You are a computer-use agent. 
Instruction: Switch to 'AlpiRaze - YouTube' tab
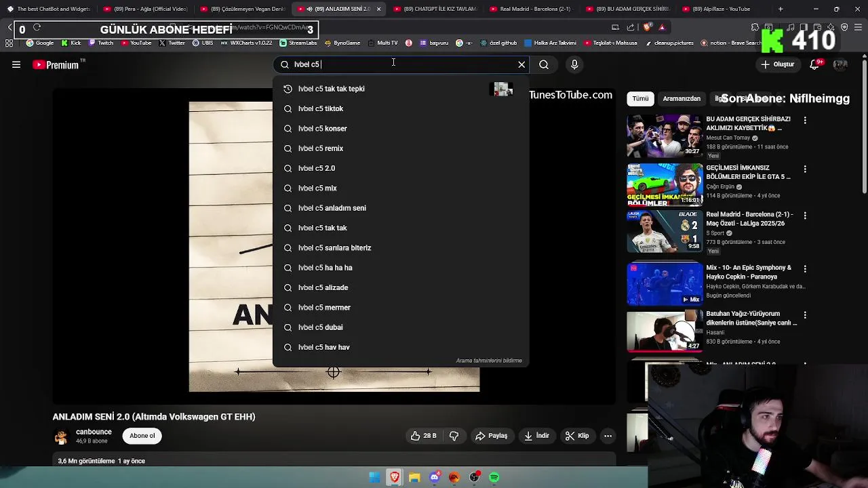point(724,9)
